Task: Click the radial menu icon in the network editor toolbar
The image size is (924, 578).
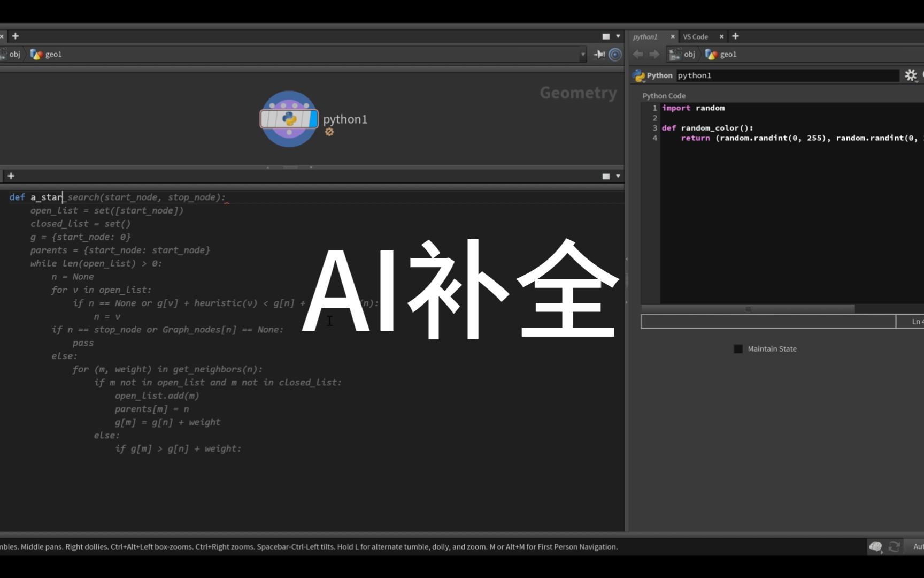Action: click(615, 54)
